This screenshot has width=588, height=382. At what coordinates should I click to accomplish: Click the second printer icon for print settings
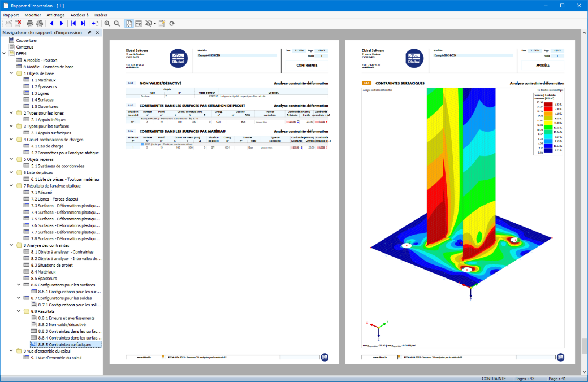tap(40, 24)
